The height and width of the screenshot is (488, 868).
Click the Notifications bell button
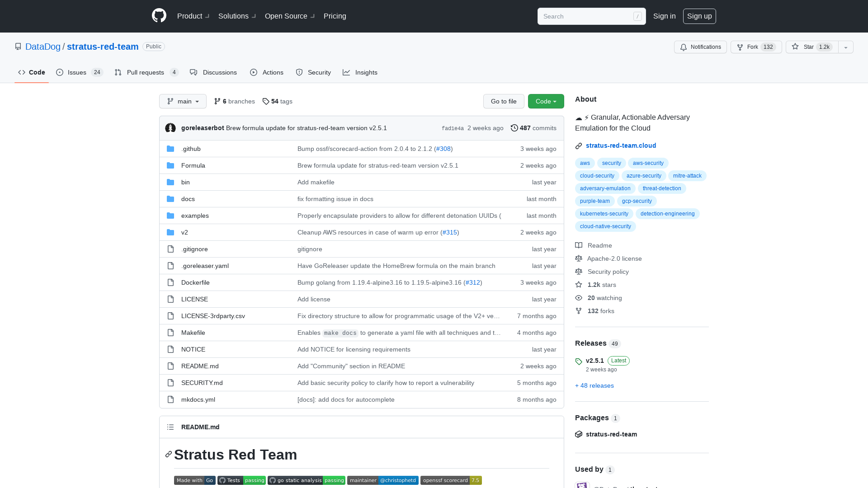pos(700,47)
